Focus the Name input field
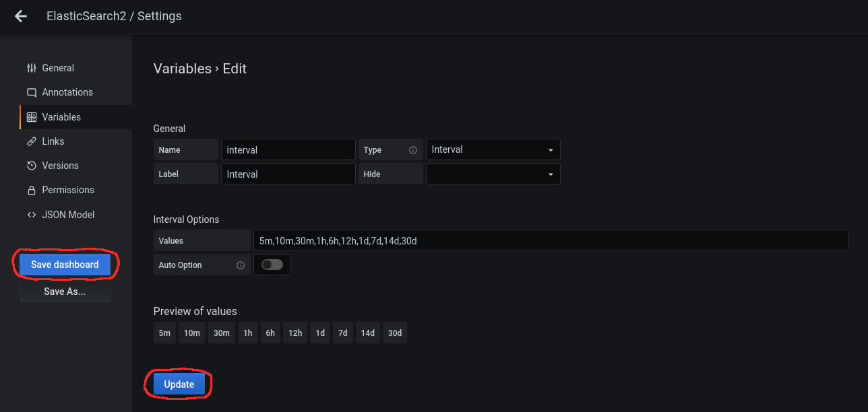Viewport: 868px width, 412px height. click(x=288, y=149)
